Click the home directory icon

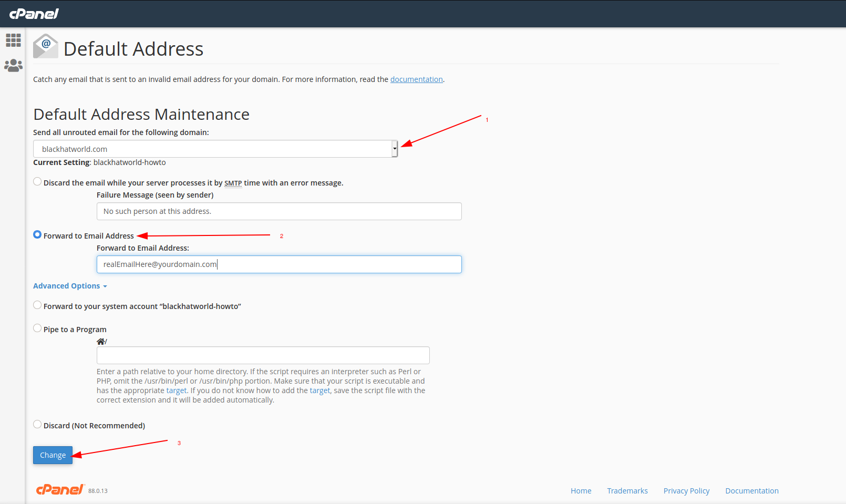pos(100,342)
